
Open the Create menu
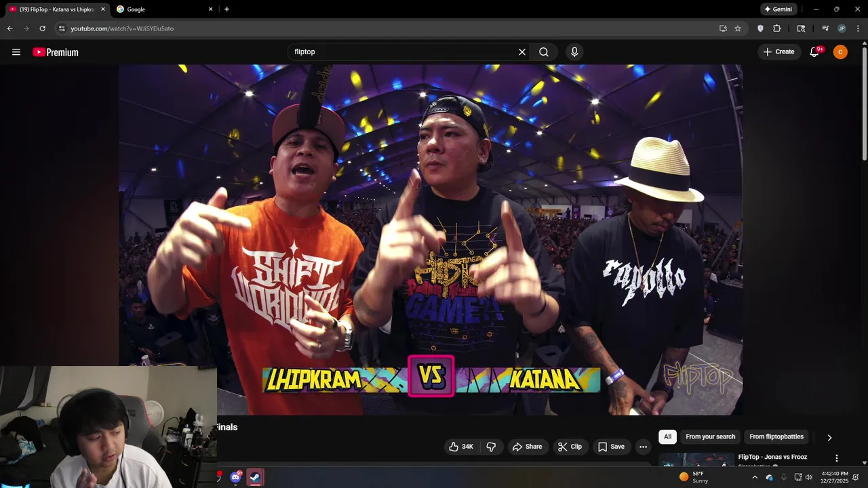tap(779, 52)
